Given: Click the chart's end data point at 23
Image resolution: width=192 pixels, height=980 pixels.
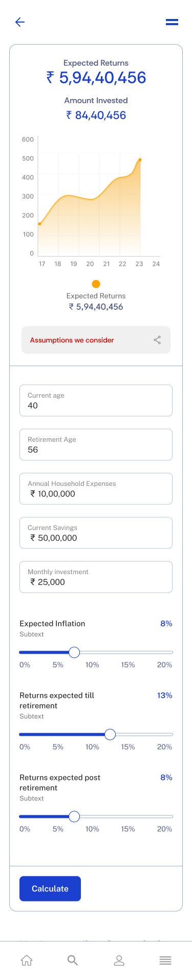Looking at the screenshot, I should coord(140,160).
